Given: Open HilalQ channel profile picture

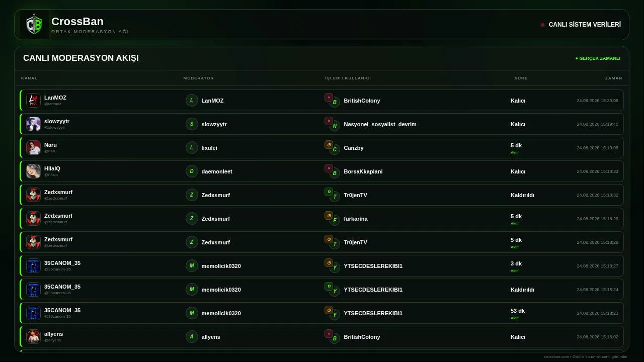Looking at the screenshot, I should 33,171.
